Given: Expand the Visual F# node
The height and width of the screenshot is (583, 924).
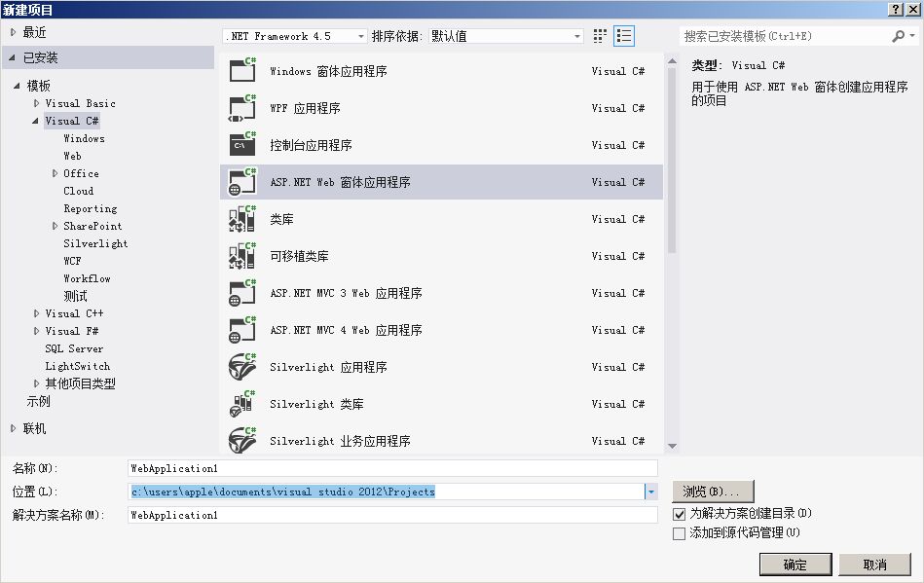Looking at the screenshot, I should 37,331.
